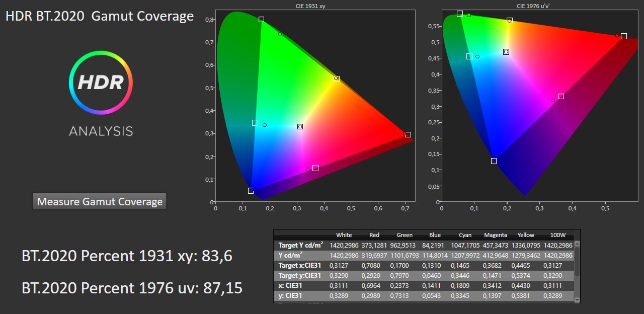Click red target square in CIE 1931 chart
This screenshot has width=644, height=314.
408,134
